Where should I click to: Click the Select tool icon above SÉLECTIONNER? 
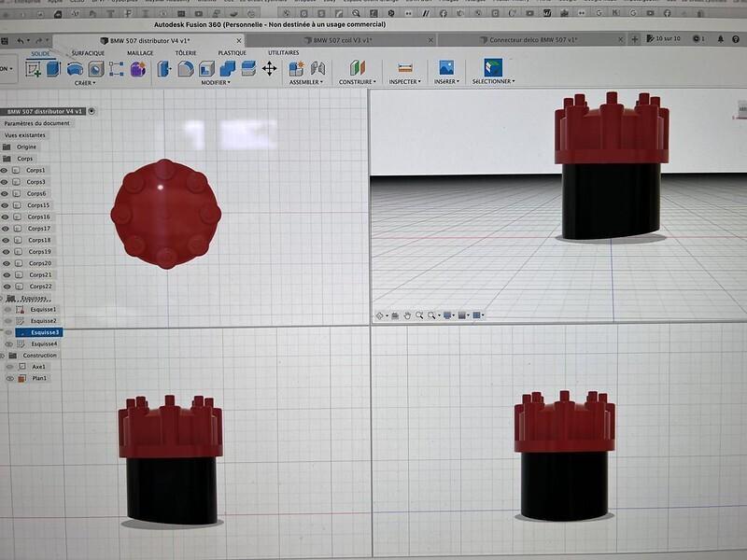click(x=493, y=67)
